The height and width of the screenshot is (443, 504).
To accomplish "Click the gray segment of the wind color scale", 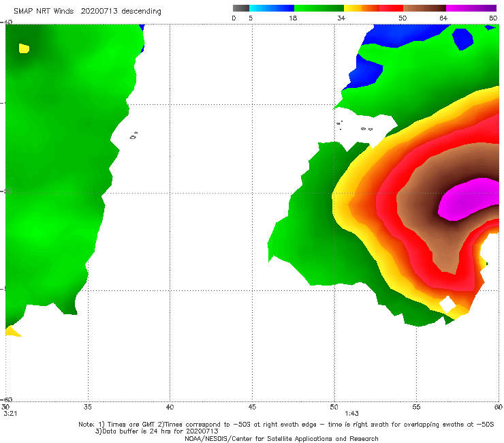I will coord(241,8).
